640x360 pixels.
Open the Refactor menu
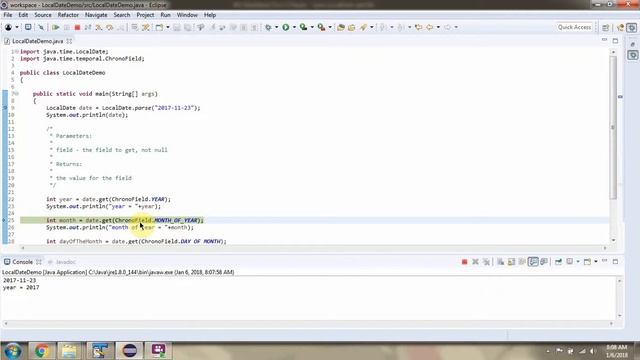[x=68, y=15]
